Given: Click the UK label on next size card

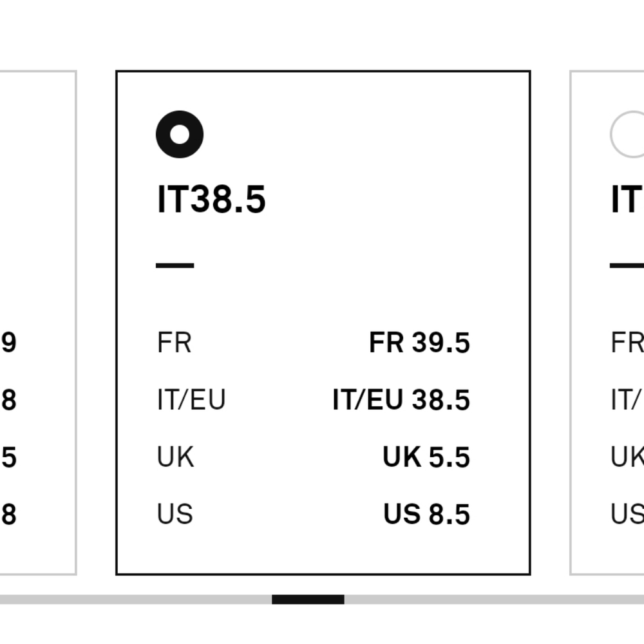Looking at the screenshot, I should pos(627,457).
